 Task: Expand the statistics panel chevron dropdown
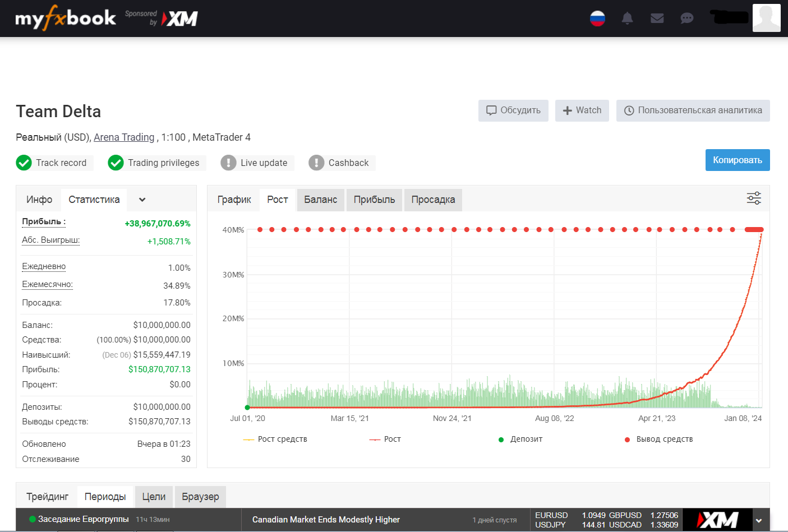[x=142, y=200]
